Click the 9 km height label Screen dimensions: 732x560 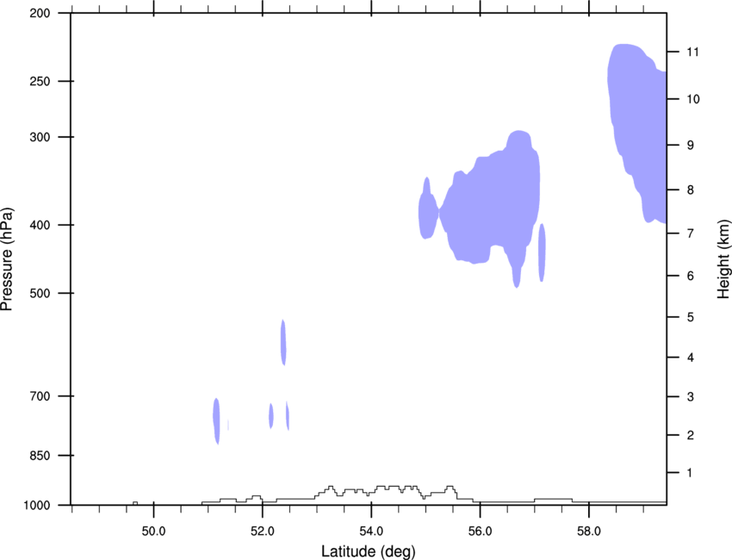[691, 146]
